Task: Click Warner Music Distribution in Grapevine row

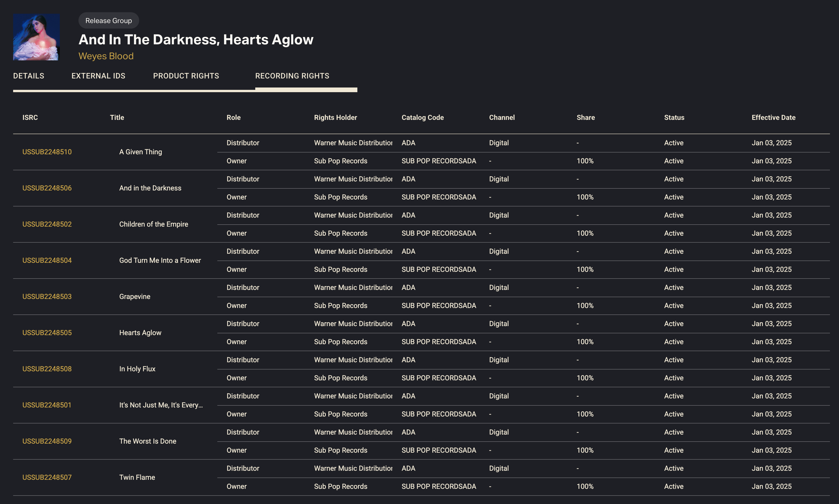Action: point(353,287)
